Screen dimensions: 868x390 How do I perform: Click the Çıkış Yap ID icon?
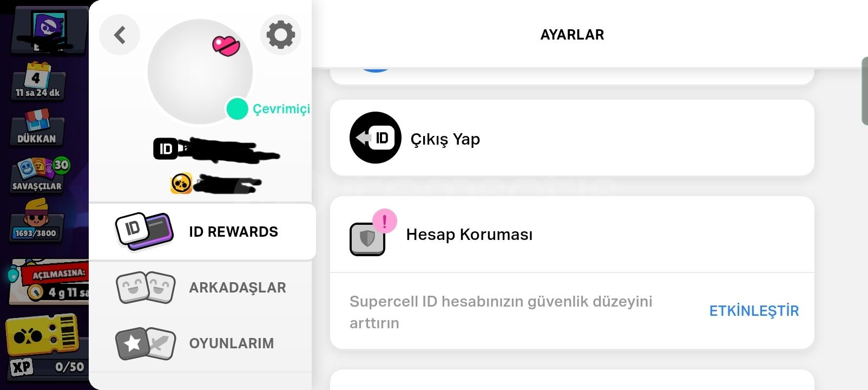376,138
